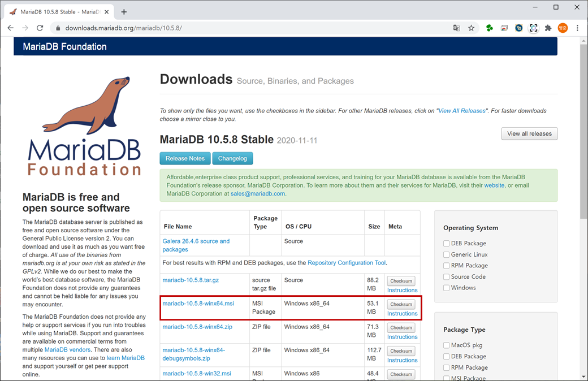588x381 pixels.
Task: Open Instructions for winx64.zip row
Action: (402, 337)
